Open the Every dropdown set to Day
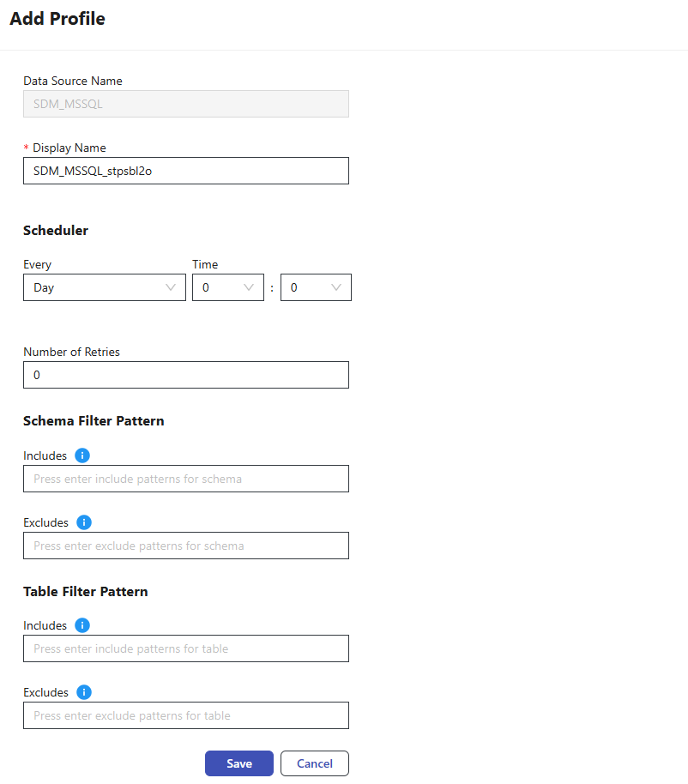This screenshot has width=688, height=784. 104,288
